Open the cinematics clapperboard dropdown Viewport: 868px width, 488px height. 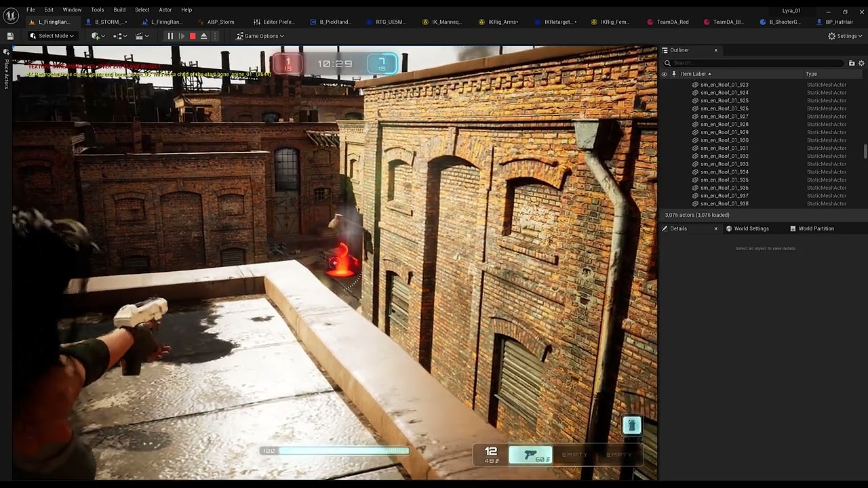coord(142,36)
